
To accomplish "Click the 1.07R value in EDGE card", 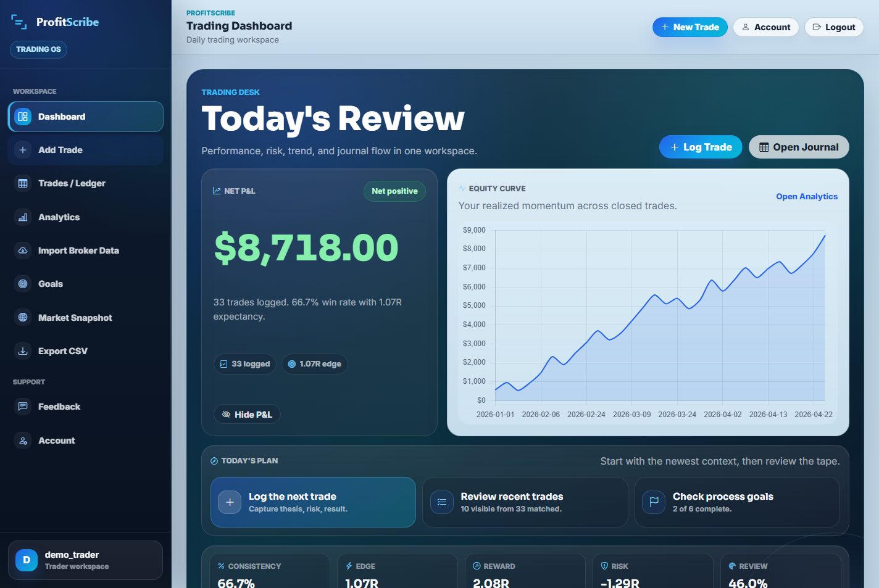I will [362, 583].
